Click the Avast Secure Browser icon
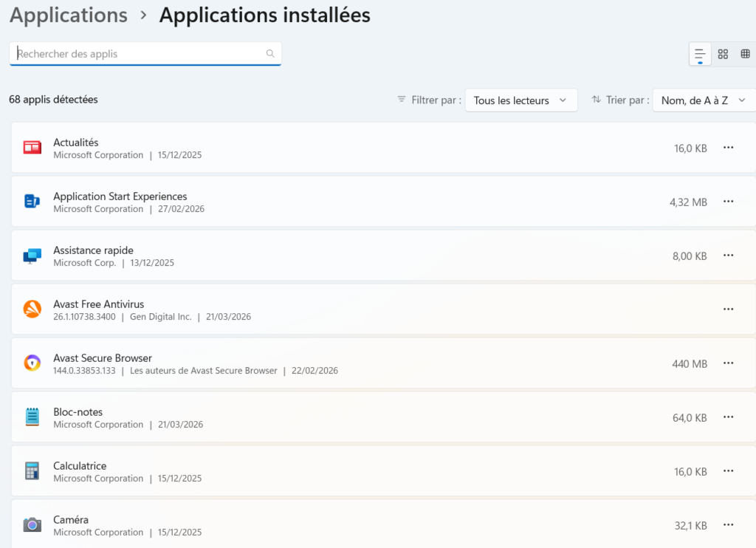The height and width of the screenshot is (548, 756). [x=32, y=363]
